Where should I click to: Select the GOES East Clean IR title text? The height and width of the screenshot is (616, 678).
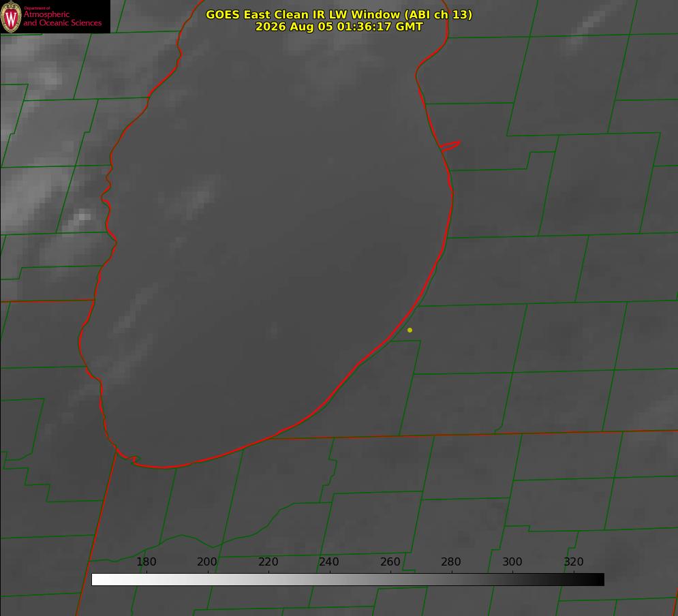pos(339,14)
